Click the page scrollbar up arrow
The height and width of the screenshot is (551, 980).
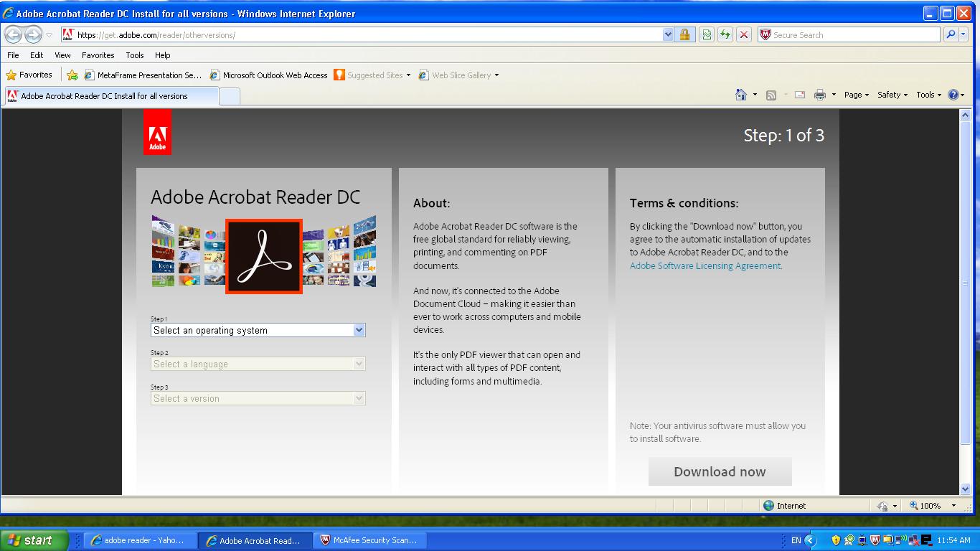(x=965, y=116)
